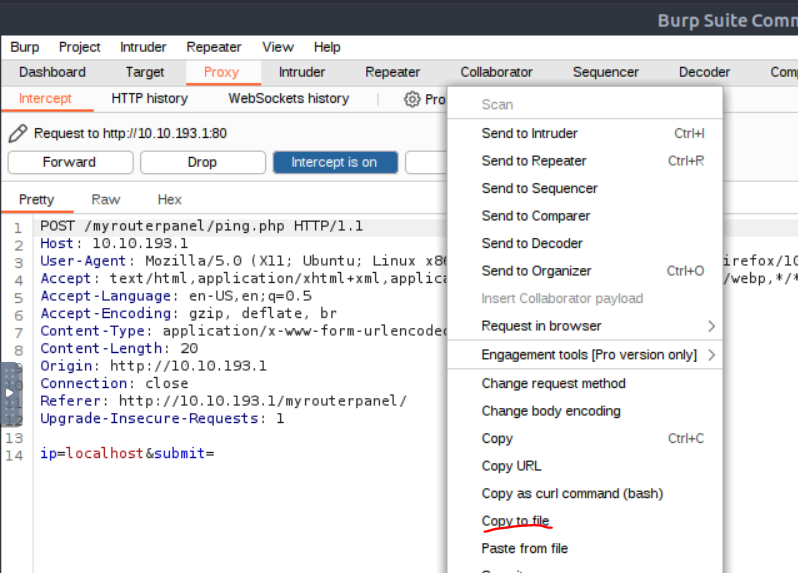This screenshot has width=798, height=573.
Task: Select Copy as curl command (bash)
Action: [x=585, y=493]
